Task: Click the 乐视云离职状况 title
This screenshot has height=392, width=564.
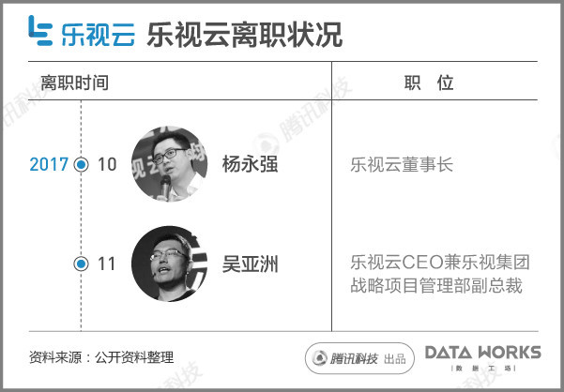Action: coord(244,33)
